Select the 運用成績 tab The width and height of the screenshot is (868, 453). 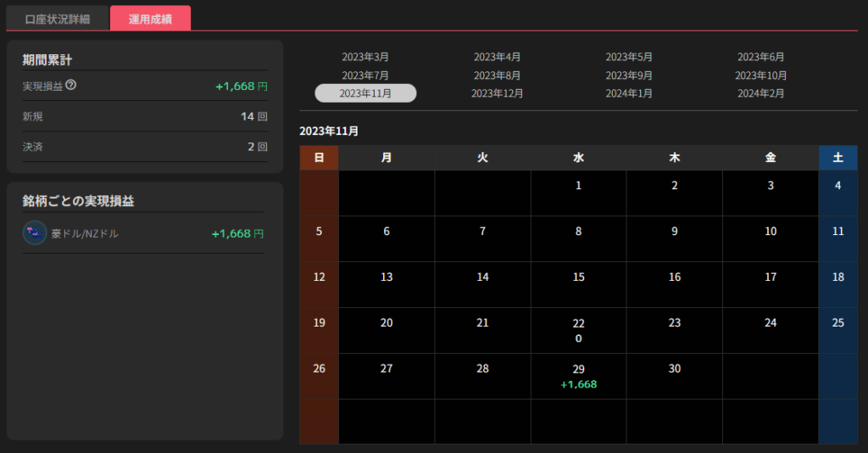point(151,19)
